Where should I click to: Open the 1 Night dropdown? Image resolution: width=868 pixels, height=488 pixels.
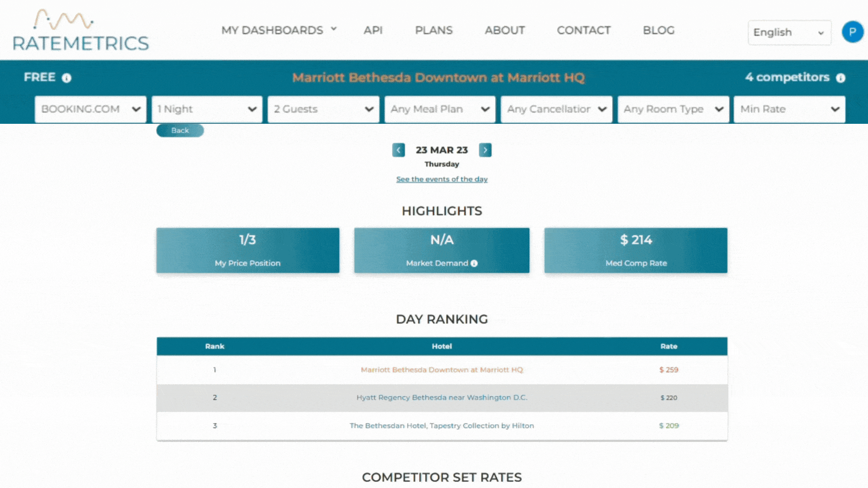pyautogui.click(x=207, y=109)
